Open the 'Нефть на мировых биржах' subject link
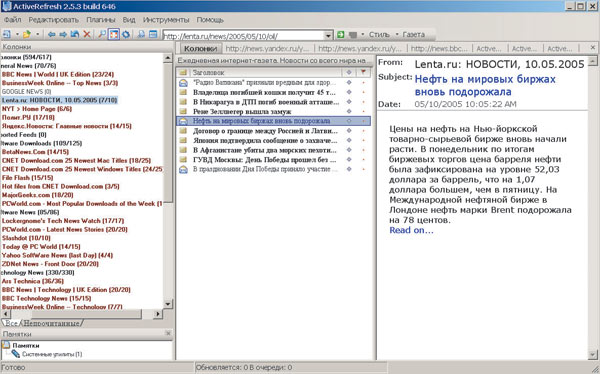600x374 pixels. (x=485, y=85)
